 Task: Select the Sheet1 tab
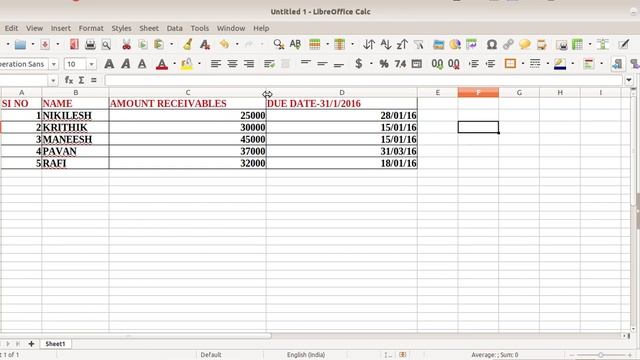pyautogui.click(x=55, y=344)
